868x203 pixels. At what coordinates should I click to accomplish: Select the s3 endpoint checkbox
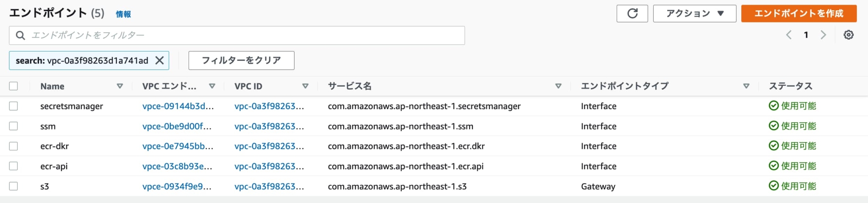click(14, 187)
